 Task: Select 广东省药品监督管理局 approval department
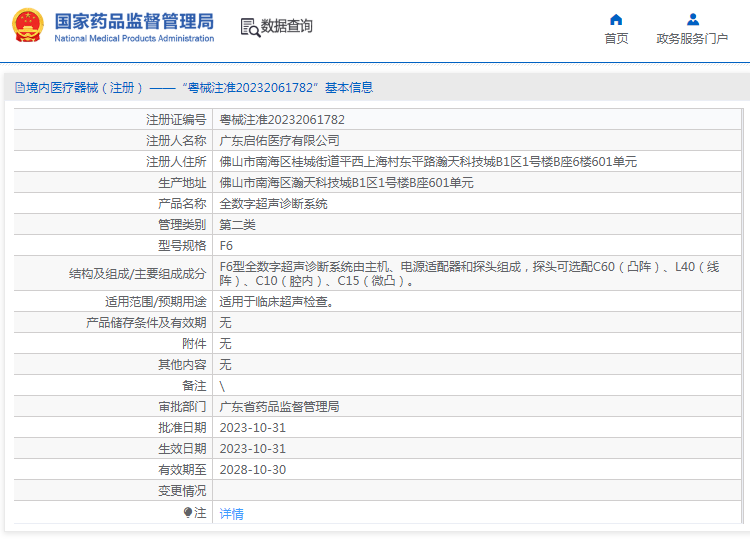tap(279, 407)
